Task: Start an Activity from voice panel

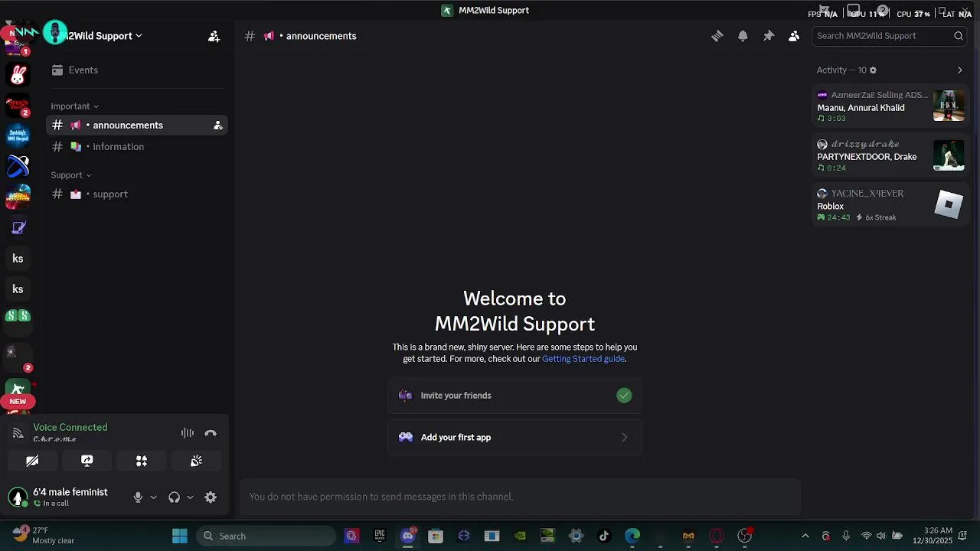Action: click(x=142, y=461)
